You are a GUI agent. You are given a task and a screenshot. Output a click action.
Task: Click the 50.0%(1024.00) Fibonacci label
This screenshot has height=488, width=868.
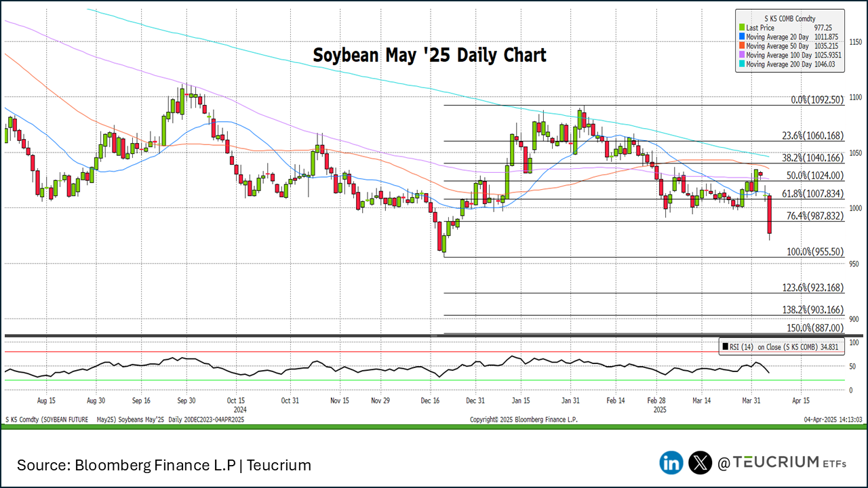[x=815, y=176]
